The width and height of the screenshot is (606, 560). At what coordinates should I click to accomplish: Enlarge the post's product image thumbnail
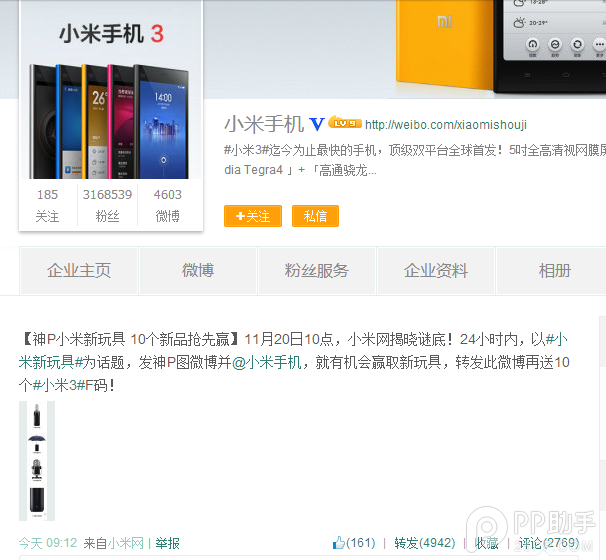point(37,461)
